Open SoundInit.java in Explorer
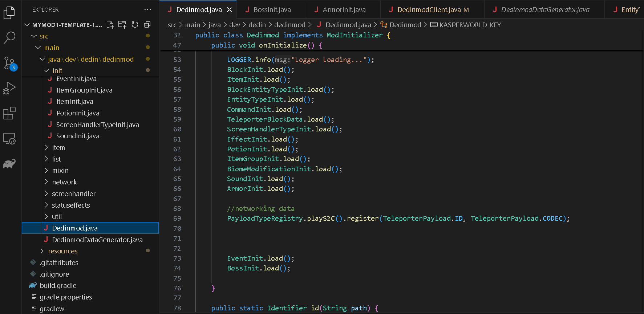 click(x=78, y=136)
